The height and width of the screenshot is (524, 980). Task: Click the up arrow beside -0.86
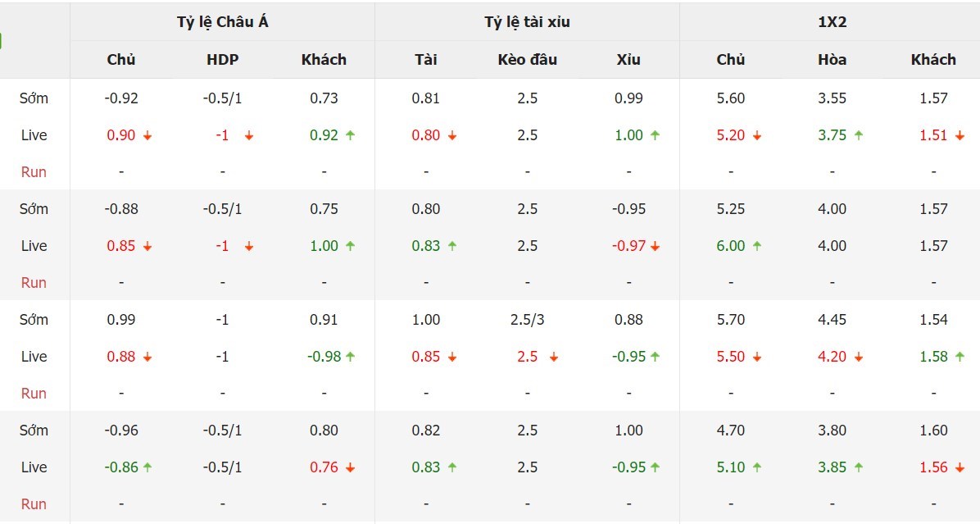(147, 468)
